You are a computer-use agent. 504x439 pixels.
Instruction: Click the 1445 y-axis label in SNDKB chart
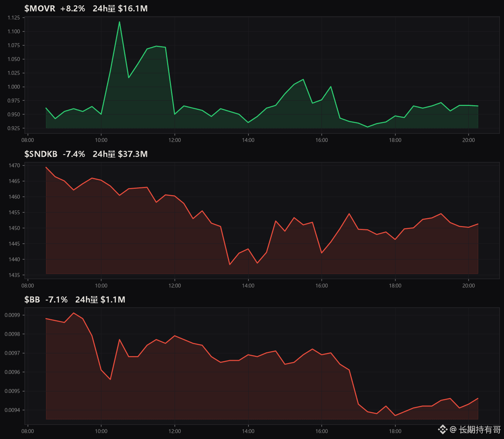click(15, 244)
